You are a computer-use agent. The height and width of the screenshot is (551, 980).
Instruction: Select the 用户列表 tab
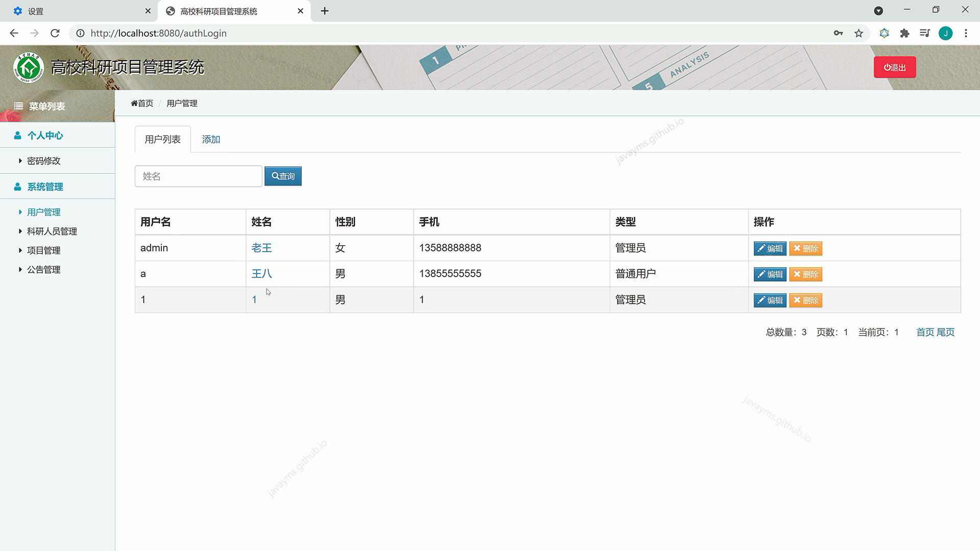click(162, 140)
